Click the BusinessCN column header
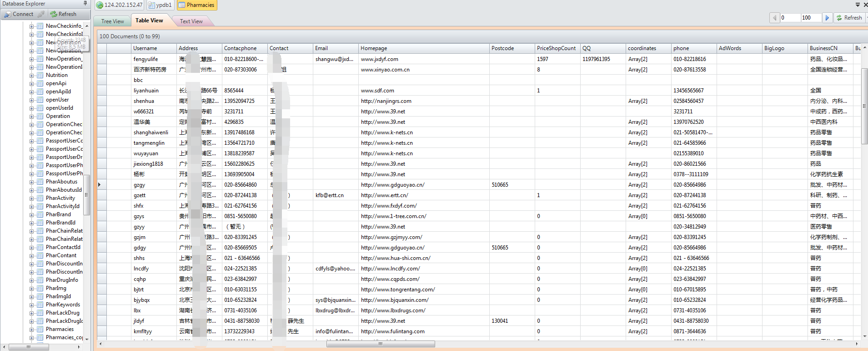Image resolution: width=868 pixels, height=351 pixels. coord(830,48)
